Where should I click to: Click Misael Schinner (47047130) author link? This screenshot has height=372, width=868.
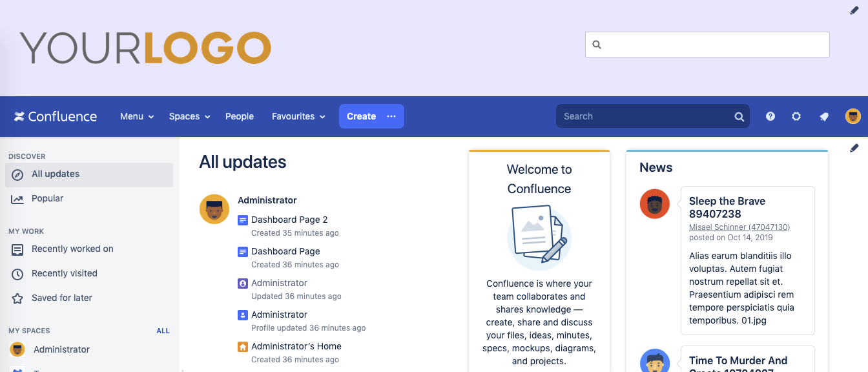739,227
